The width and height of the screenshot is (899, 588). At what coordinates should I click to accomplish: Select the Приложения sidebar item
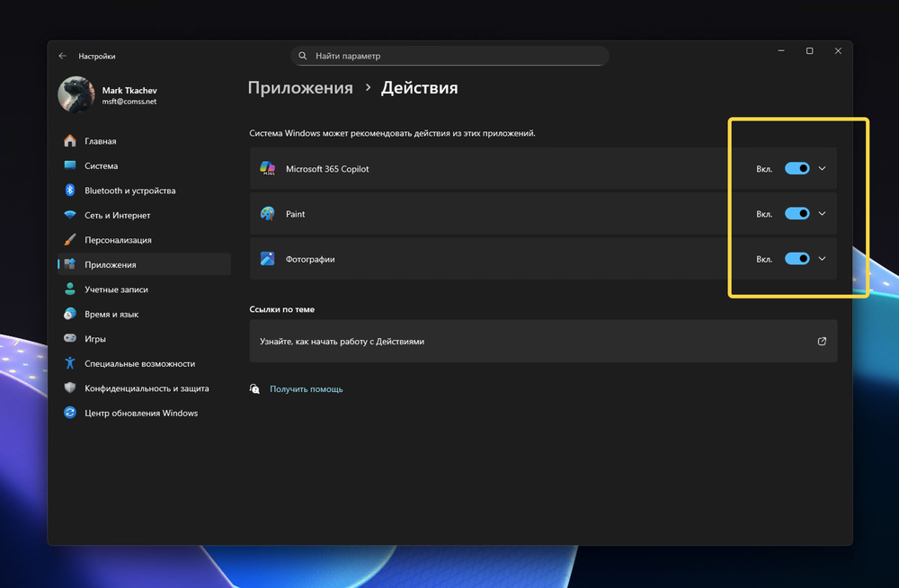pos(145,264)
